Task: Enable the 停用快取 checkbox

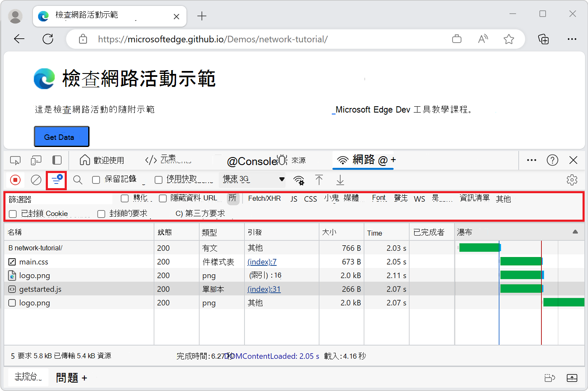Action: [158, 179]
